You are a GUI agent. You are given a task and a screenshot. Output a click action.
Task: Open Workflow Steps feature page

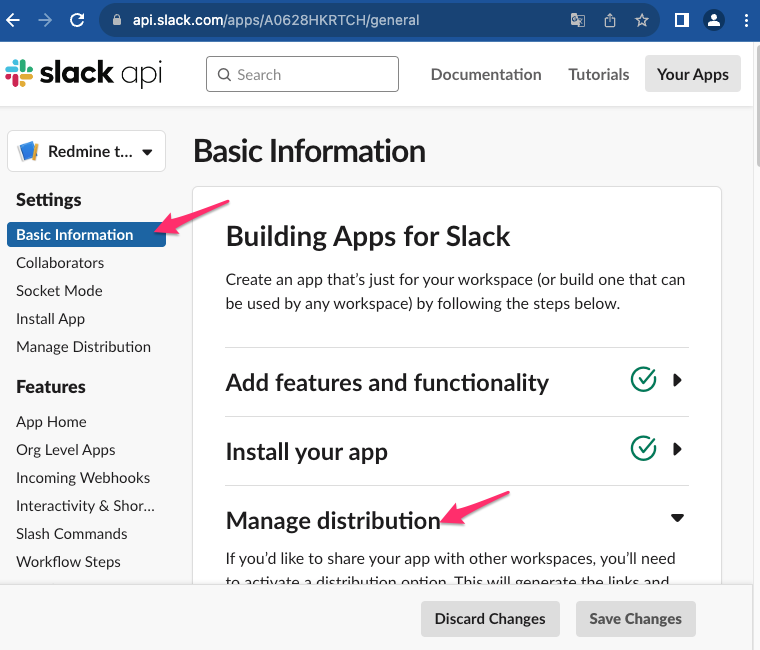(68, 562)
